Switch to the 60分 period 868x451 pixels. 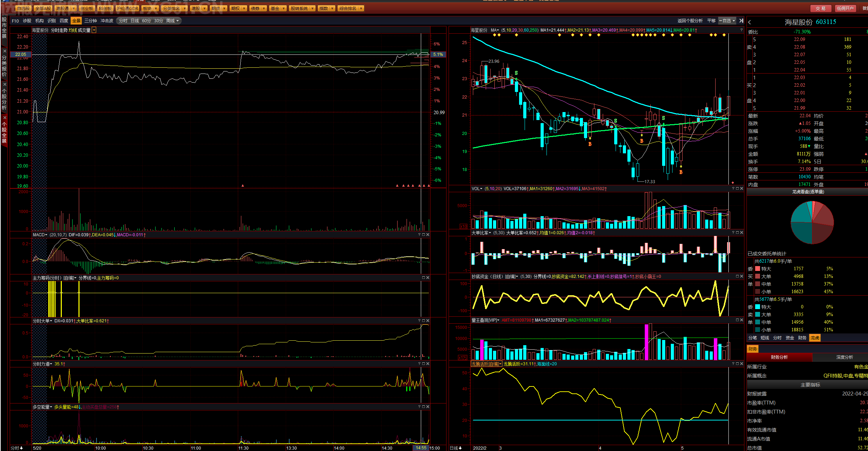point(147,21)
